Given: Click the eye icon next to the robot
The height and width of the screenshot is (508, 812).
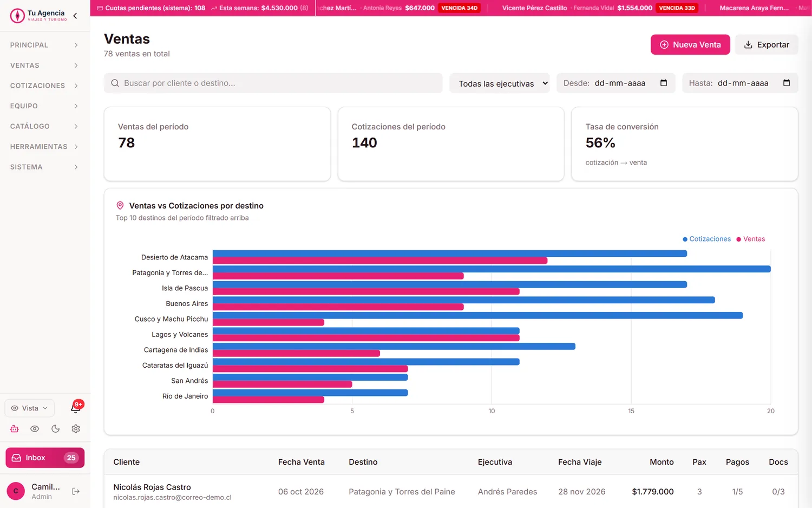Looking at the screenshot, I should [x=35, y=429].
